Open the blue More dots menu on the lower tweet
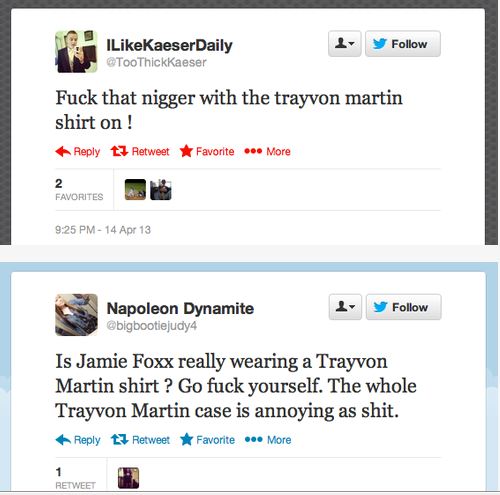This screenshot has height=495, width=500. click(x=253, y=440)
